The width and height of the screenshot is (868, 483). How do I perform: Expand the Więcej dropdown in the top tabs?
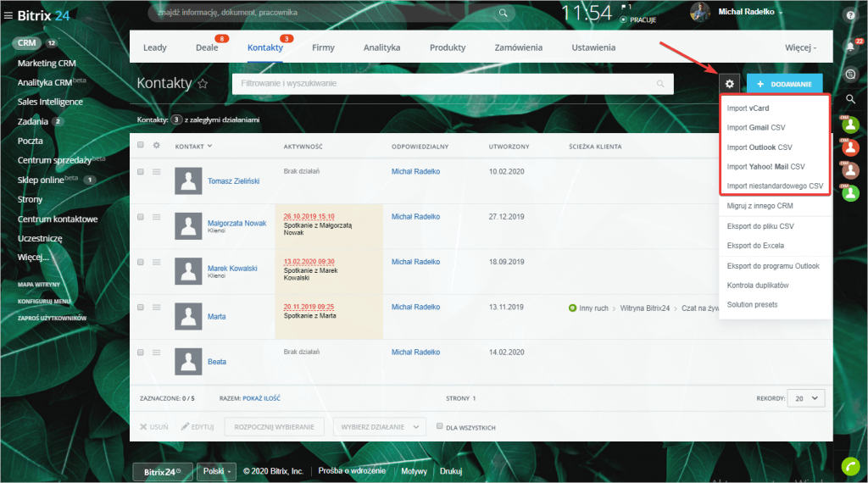click(802, 47)
